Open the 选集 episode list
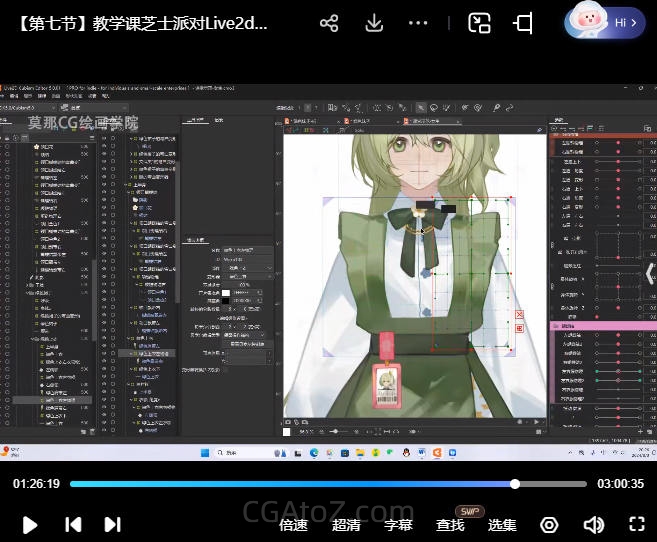This screenshot has height=542, width=657. (502, 525)
